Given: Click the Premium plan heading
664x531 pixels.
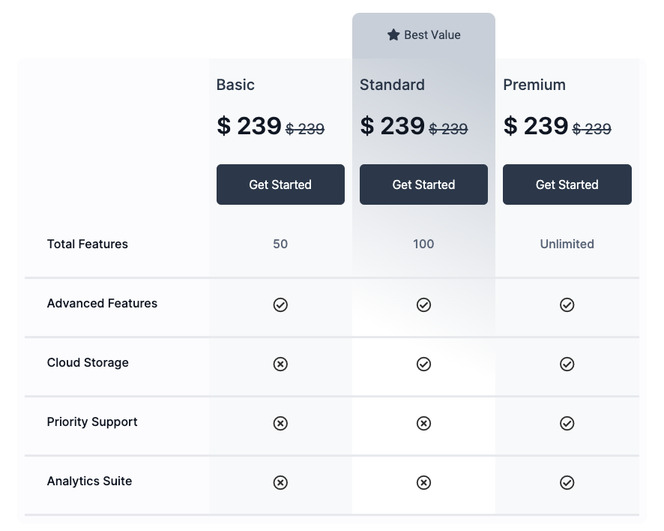Looking at the screenshot, I should 534,85.
